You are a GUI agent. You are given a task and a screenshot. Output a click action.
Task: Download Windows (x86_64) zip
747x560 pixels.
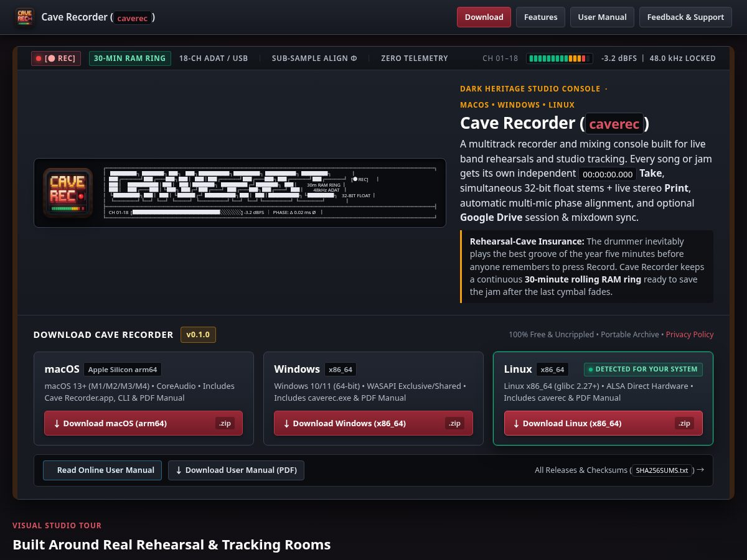(x=374, y=423)
